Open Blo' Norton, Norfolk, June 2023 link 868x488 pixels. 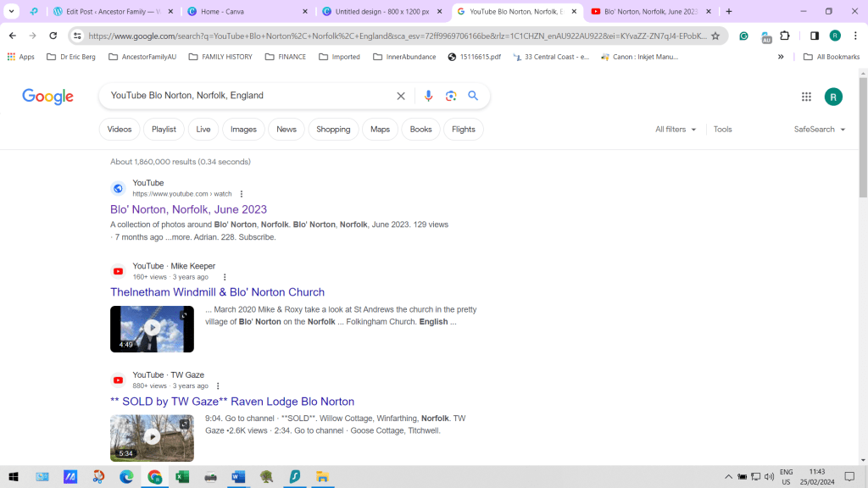click(x=188, y=209)
